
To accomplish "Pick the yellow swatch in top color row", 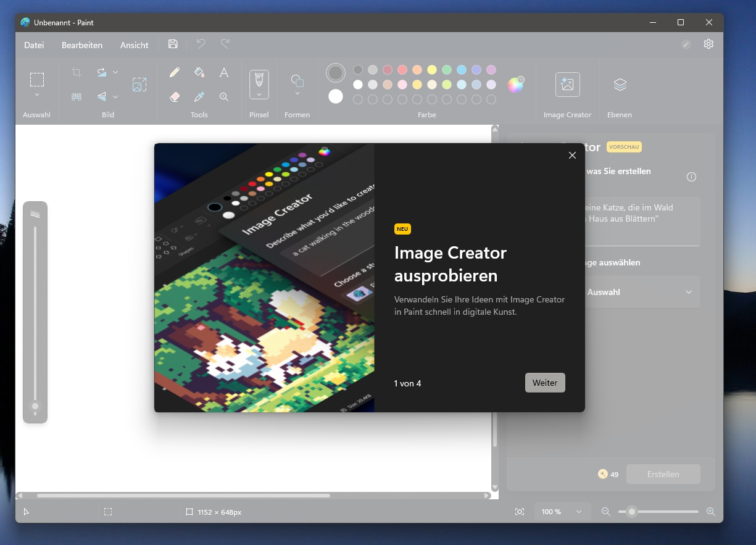I will point(432,70).
